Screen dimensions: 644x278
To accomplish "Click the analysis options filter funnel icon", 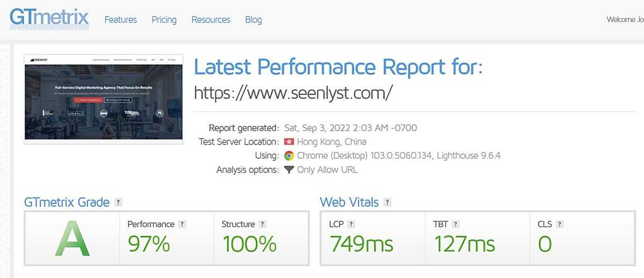I will point(289,170).
